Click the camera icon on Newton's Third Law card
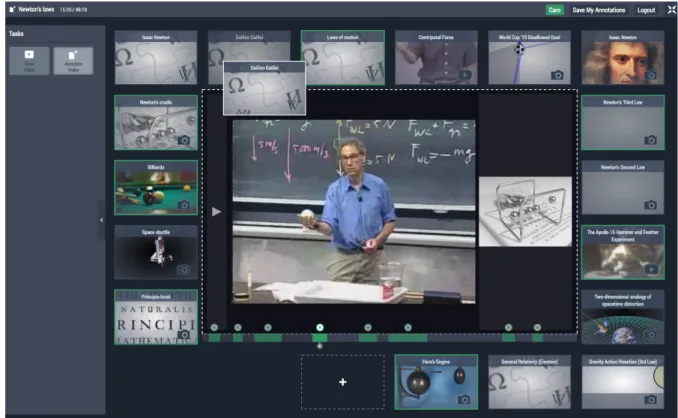Image resolution: width=678 pixels, height=418 pixels. tap(650, 140)
